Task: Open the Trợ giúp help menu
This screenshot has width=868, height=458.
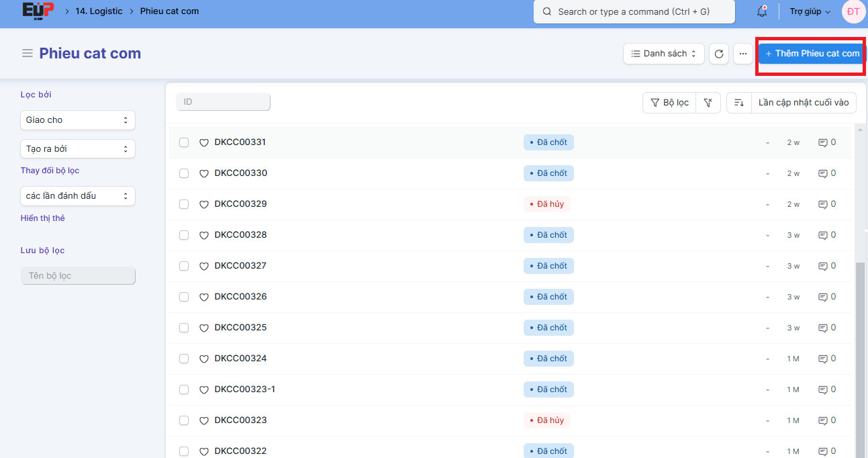Action: click(810, 11)
